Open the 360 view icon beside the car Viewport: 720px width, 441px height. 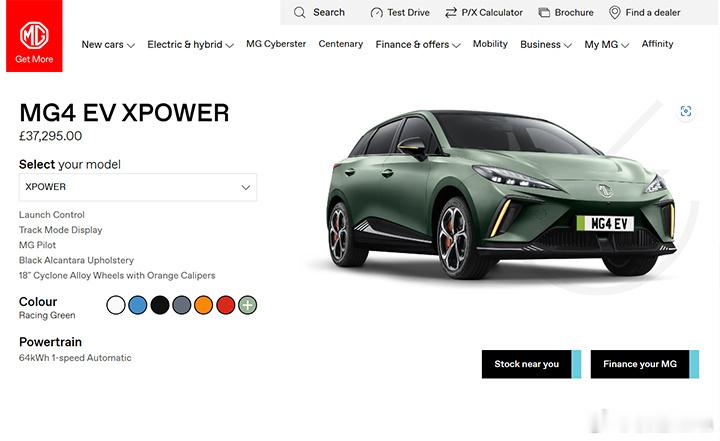pos(686,111)
